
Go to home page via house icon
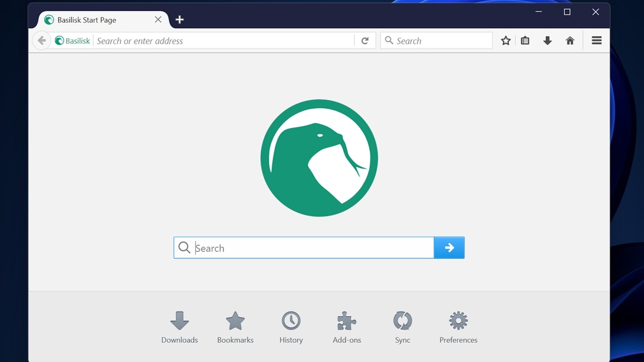point(569,41)
